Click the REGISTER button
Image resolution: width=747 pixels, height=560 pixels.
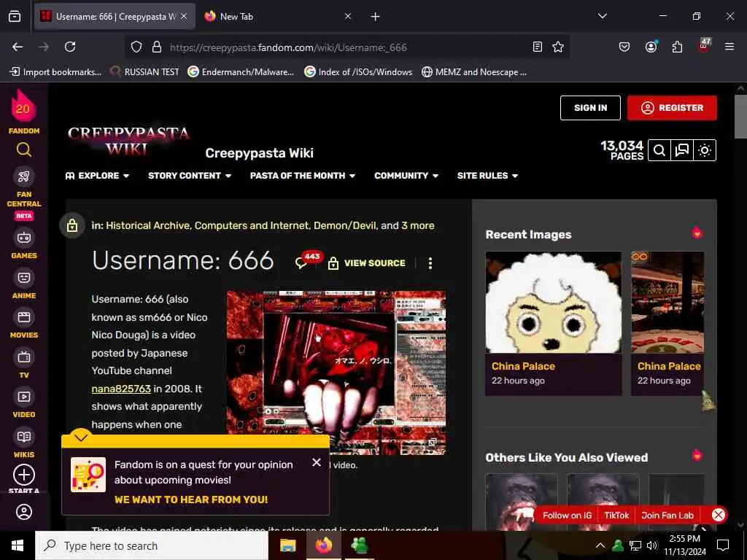tap(672, 108)
